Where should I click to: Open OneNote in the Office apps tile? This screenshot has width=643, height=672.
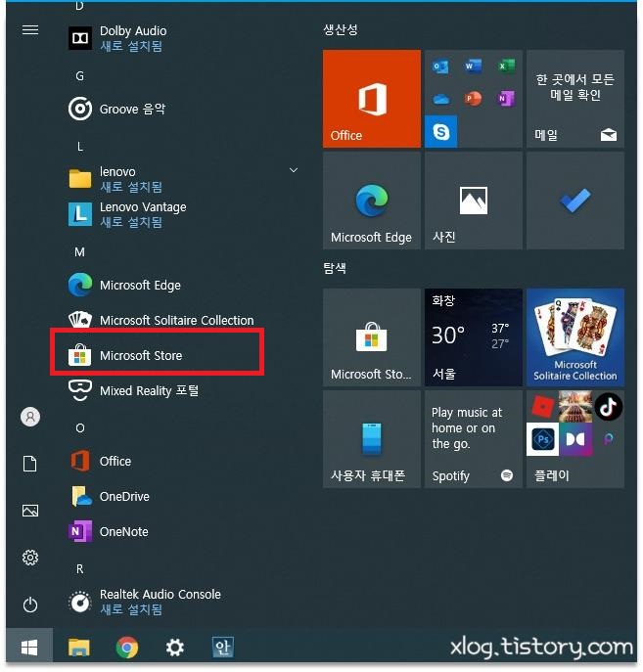[506, 99]
